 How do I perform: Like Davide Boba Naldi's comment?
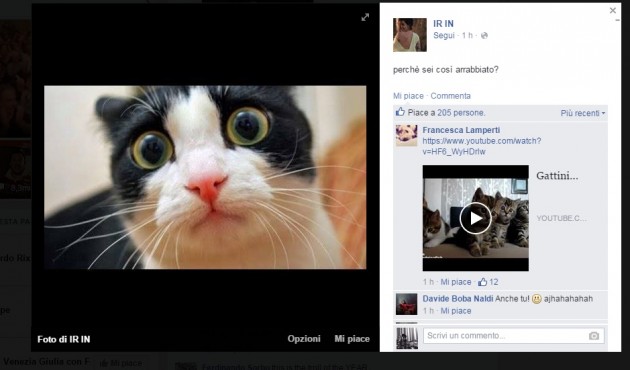[x=456, y=311]
